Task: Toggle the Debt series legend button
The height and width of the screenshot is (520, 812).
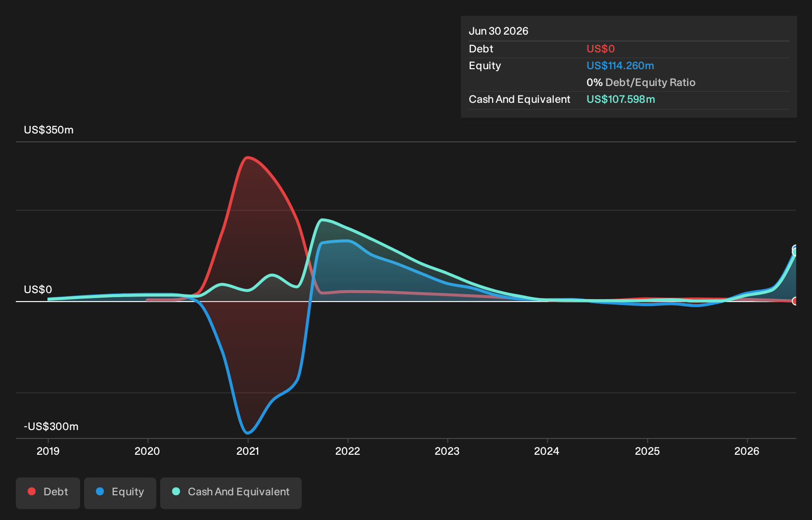Action: pyautogui.click(x=48, y=493)
